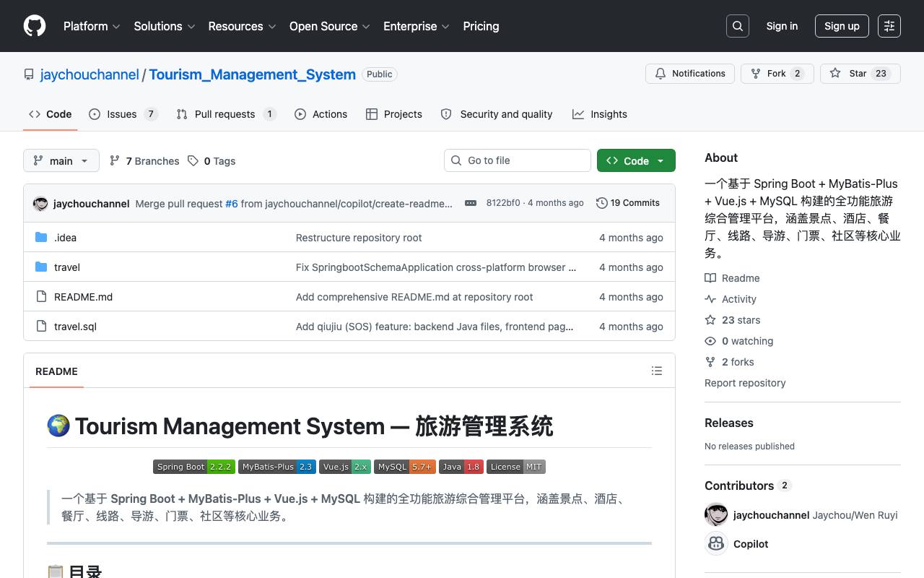Open the Pull requests tab
924x578 pixels.
click(x=227, y=114)
